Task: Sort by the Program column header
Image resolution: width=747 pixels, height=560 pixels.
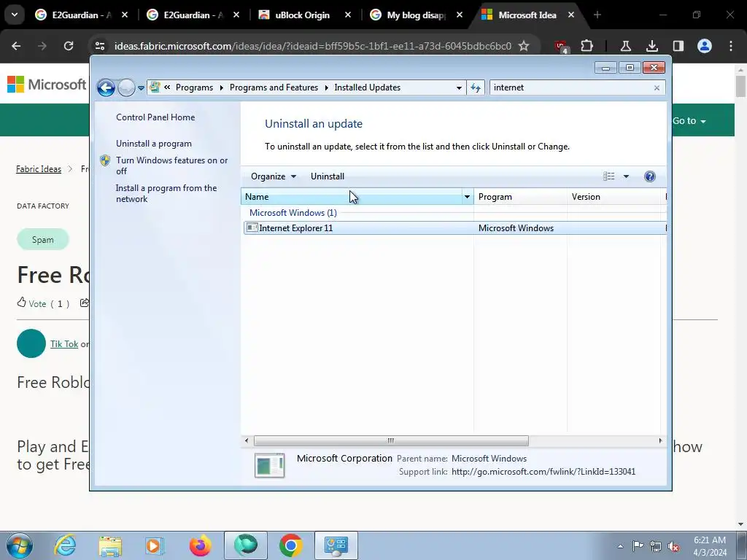Action: pyautogui.click(x=520, y=197)
